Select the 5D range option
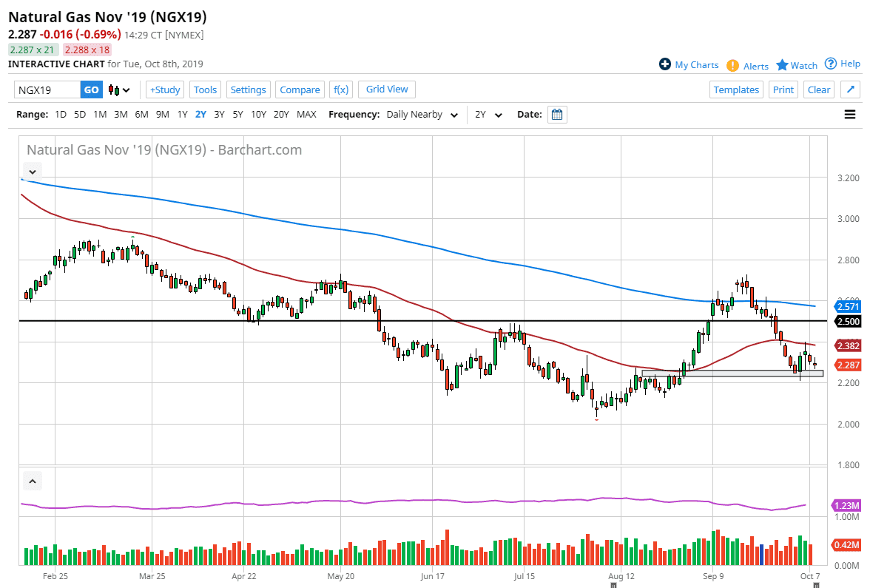The height and width of the screenshot is (588, 870). pos(80,115)
